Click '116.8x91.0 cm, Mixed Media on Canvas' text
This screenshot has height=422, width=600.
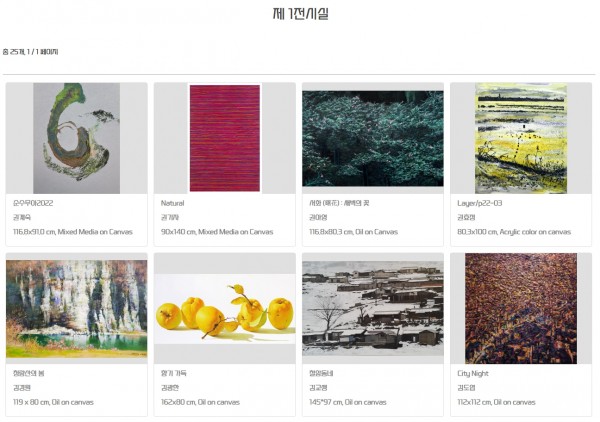[73, 232]
